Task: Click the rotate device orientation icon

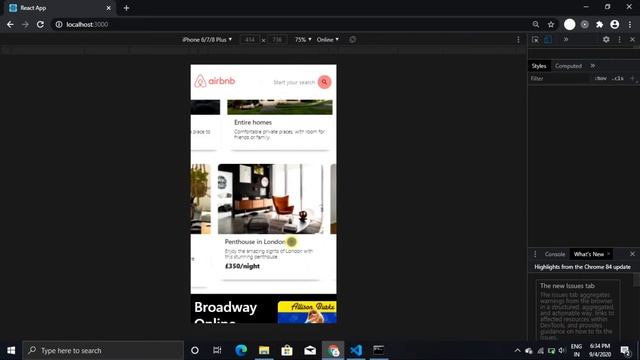Action: pyautogui.click(x=353, y=40)
